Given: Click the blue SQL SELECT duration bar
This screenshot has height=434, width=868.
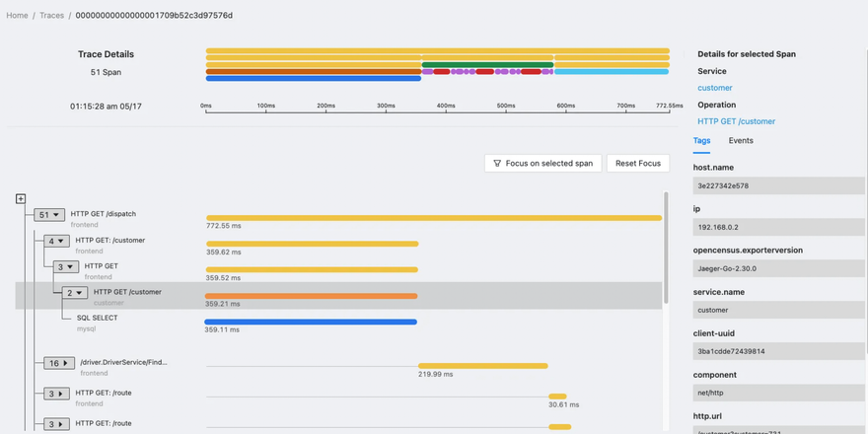Looking at the screenshot, I should tap(311, 321).
